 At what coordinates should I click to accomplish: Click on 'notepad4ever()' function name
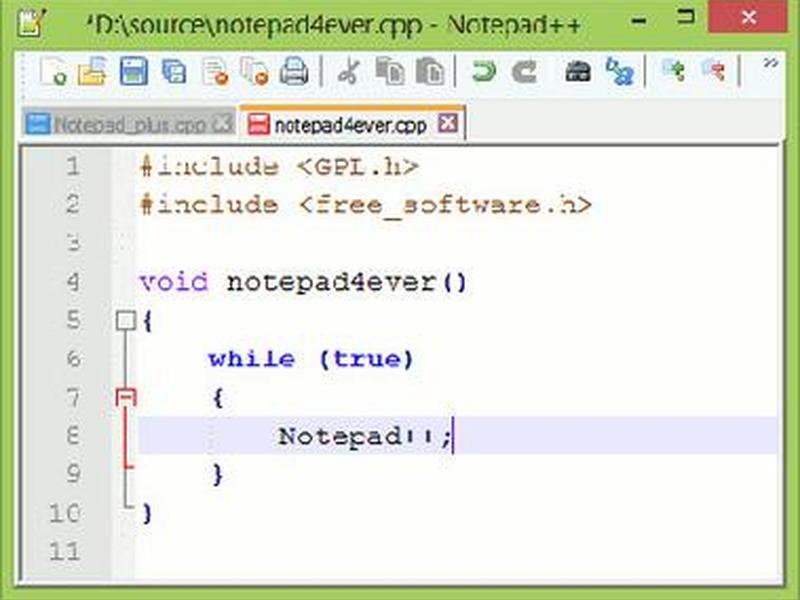click(x=346, y=282)
